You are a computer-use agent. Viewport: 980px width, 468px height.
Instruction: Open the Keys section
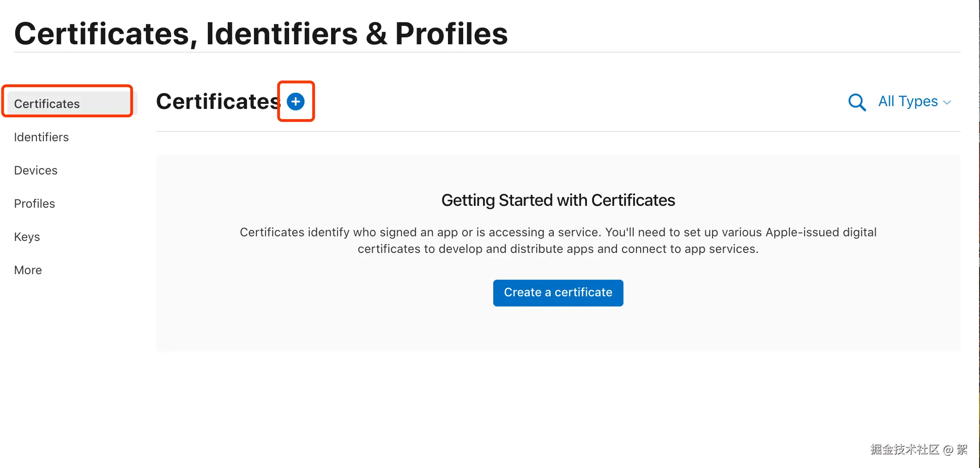[27, 237]
